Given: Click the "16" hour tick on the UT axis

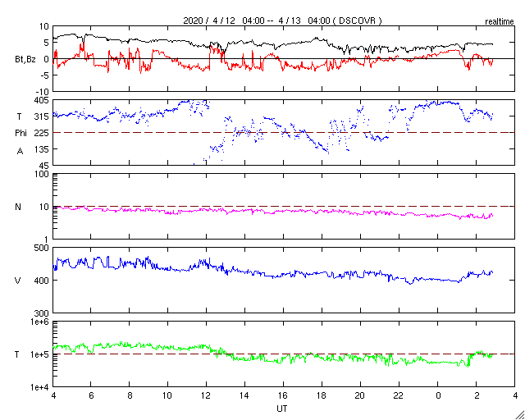Looking at the screenshot, I should (x=283, y=396).
